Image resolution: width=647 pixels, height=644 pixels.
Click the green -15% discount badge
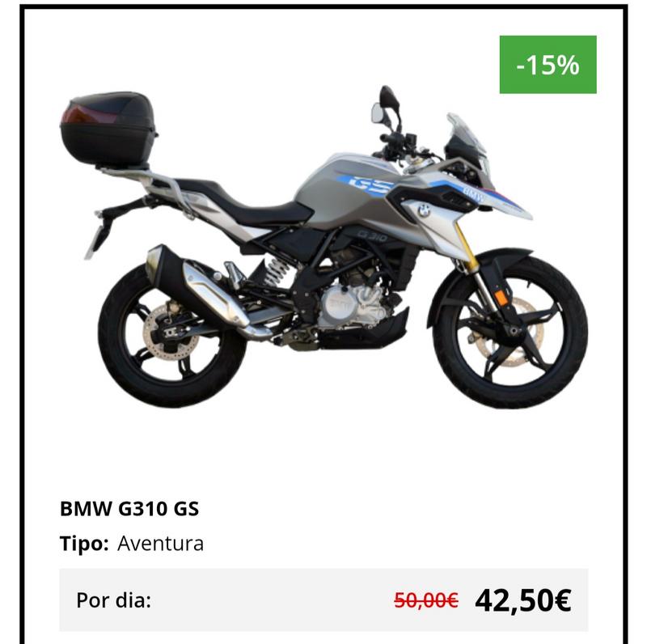click(548, 65)
